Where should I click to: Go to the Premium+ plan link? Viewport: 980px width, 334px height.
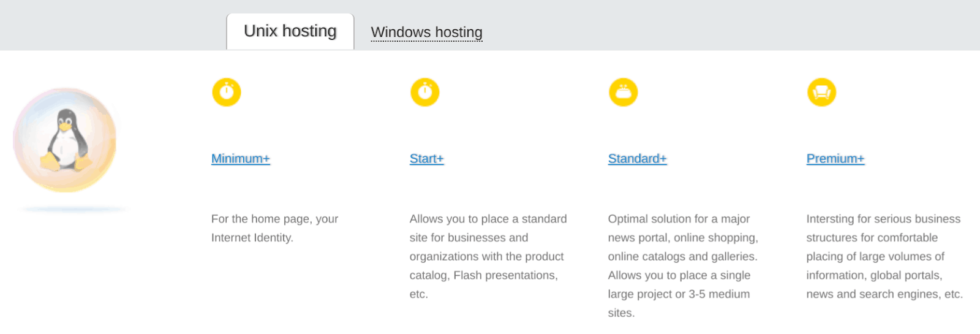tap(835, 159)
